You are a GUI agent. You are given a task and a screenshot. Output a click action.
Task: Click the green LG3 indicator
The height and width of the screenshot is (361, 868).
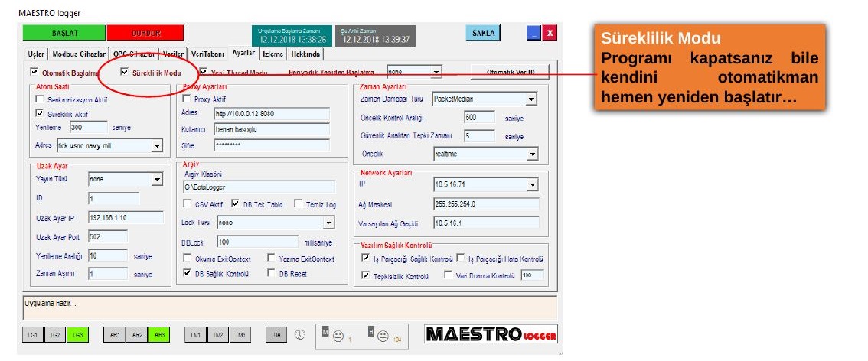(77, 335)
